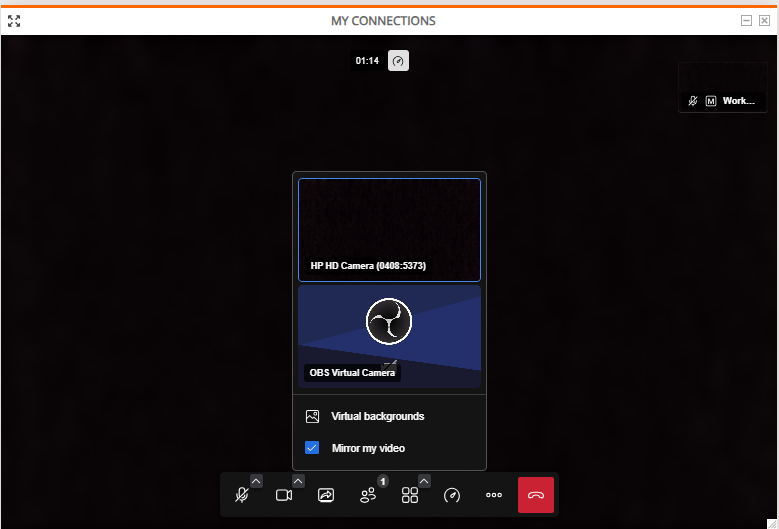Screen dimensions: 779x529
Task: Click the moderator M badge
Action: (711, 101)
